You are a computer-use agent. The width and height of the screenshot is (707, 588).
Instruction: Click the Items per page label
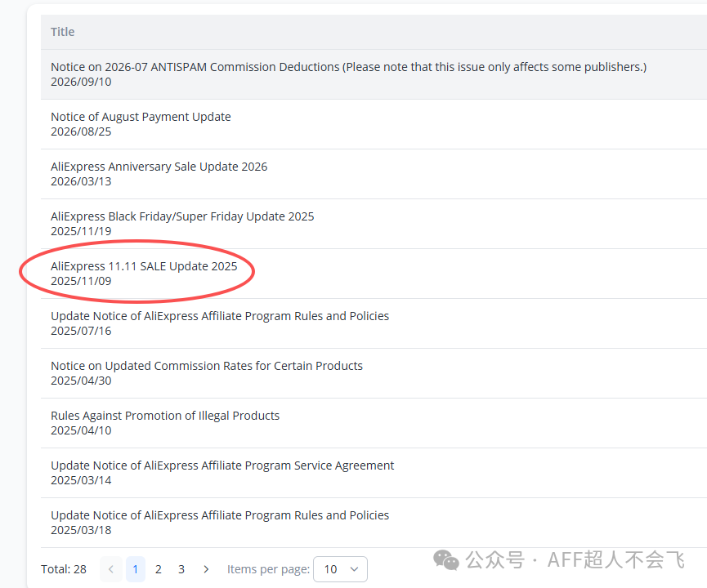(268, 569)
